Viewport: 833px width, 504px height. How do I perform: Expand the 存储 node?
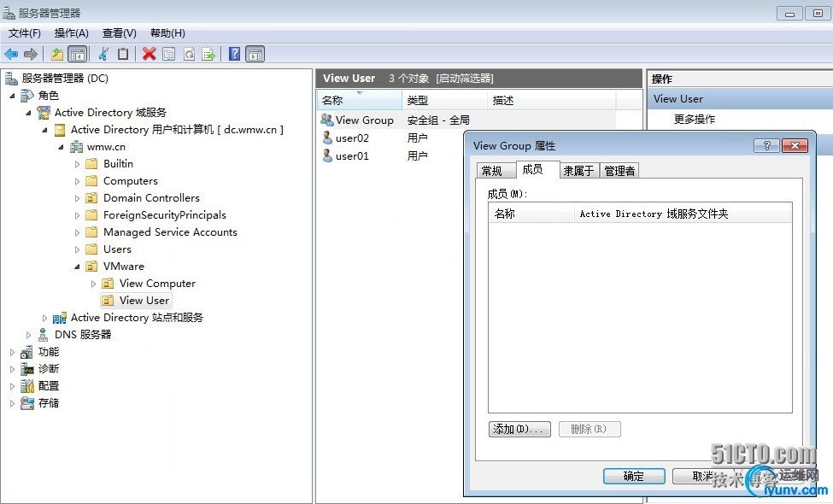[x=12, y=403]
